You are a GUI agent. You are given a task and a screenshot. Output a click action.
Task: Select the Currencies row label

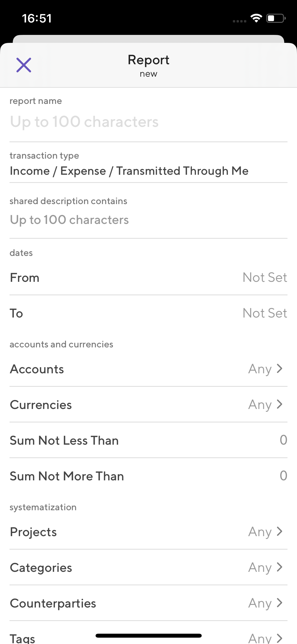[x=41, y=405]
